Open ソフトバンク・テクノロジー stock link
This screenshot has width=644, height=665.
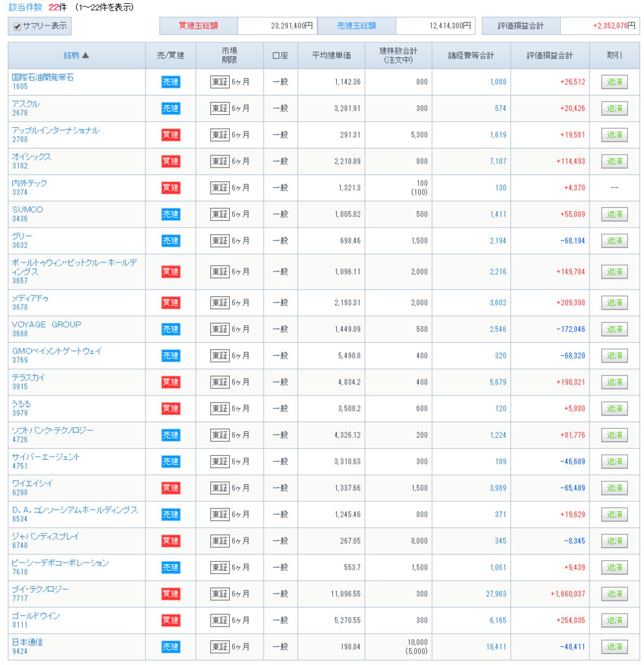pyautogui.click(x=53, y=430)
